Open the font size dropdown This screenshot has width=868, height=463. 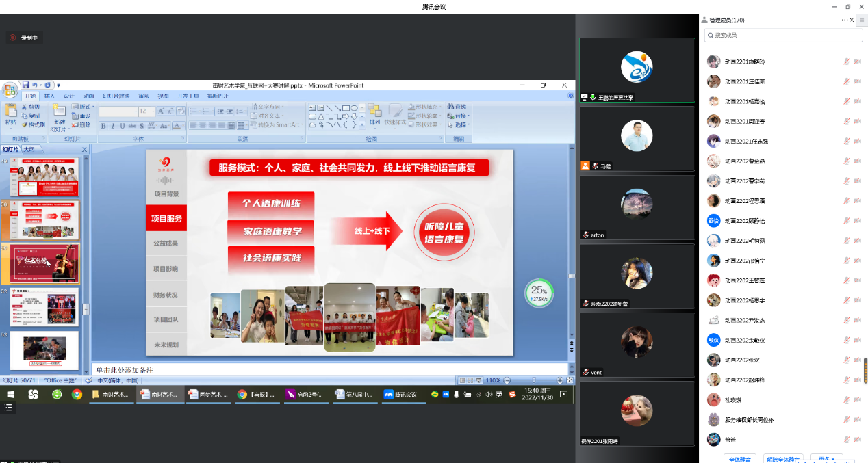pos(153,111)
